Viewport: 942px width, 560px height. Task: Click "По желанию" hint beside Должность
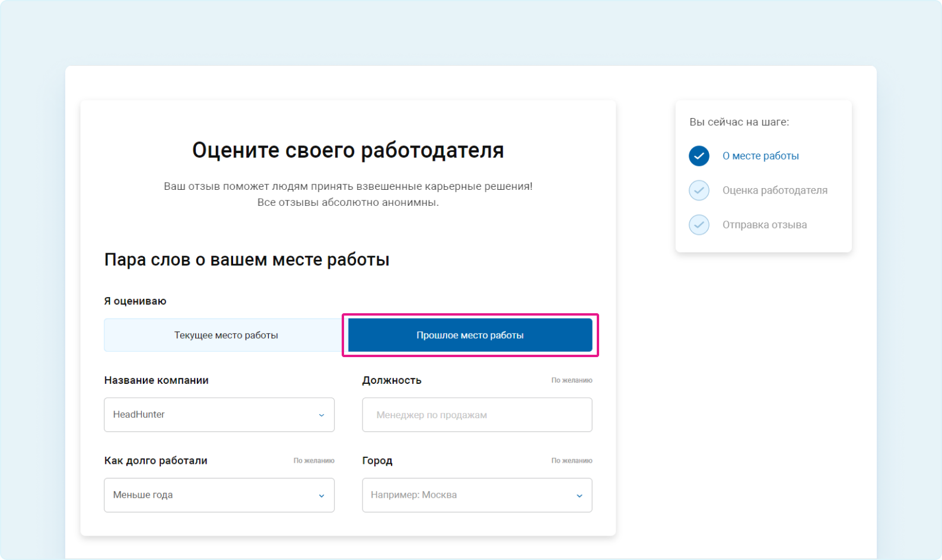[x=572, y=380]
